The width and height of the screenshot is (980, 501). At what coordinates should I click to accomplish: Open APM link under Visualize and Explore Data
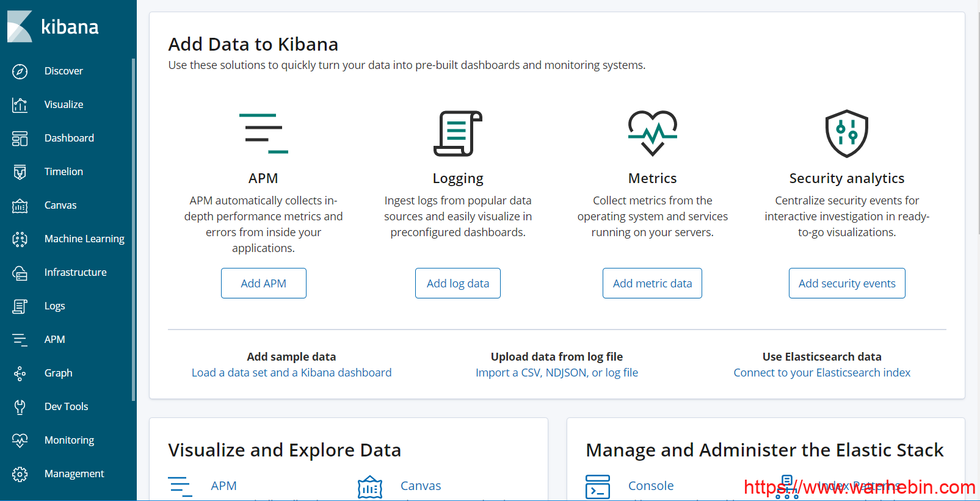pos(223,486)
